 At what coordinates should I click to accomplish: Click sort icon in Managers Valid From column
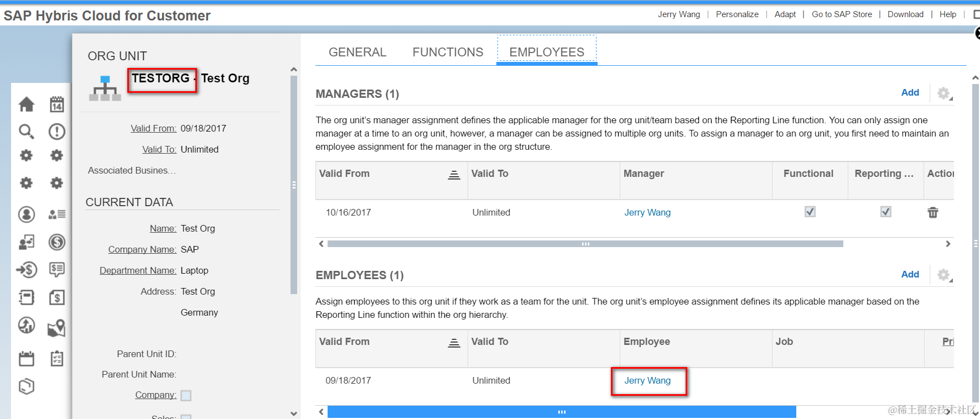click(x=454, y=175)
